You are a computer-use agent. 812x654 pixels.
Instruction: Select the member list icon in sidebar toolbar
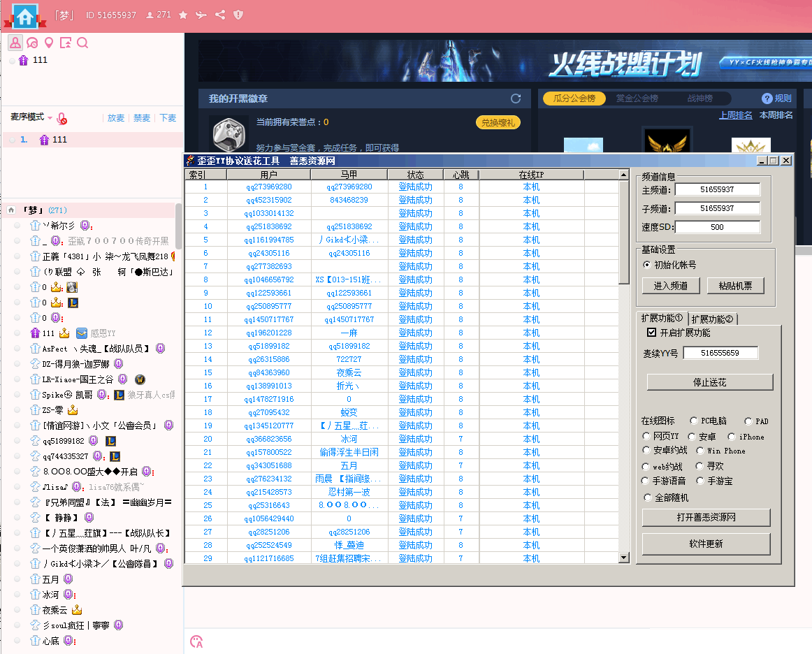15,43
